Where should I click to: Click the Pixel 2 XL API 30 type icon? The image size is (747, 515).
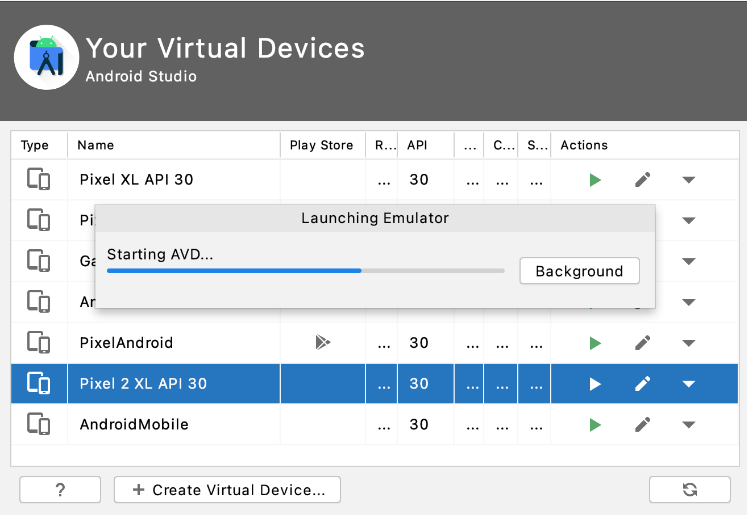coord(38,384)
